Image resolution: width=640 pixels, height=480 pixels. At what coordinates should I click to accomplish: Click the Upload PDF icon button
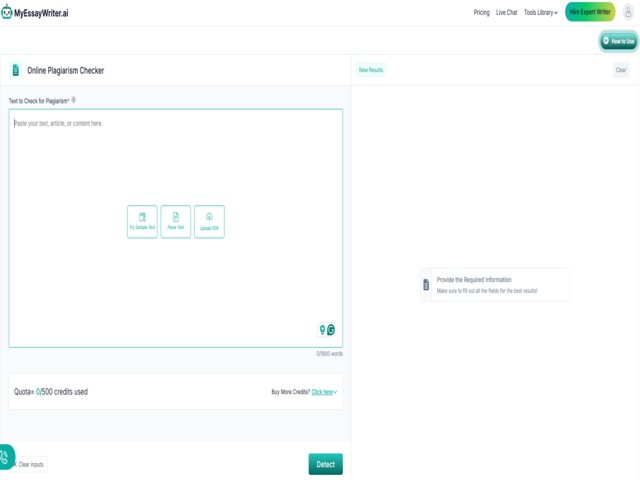point(209,221)
